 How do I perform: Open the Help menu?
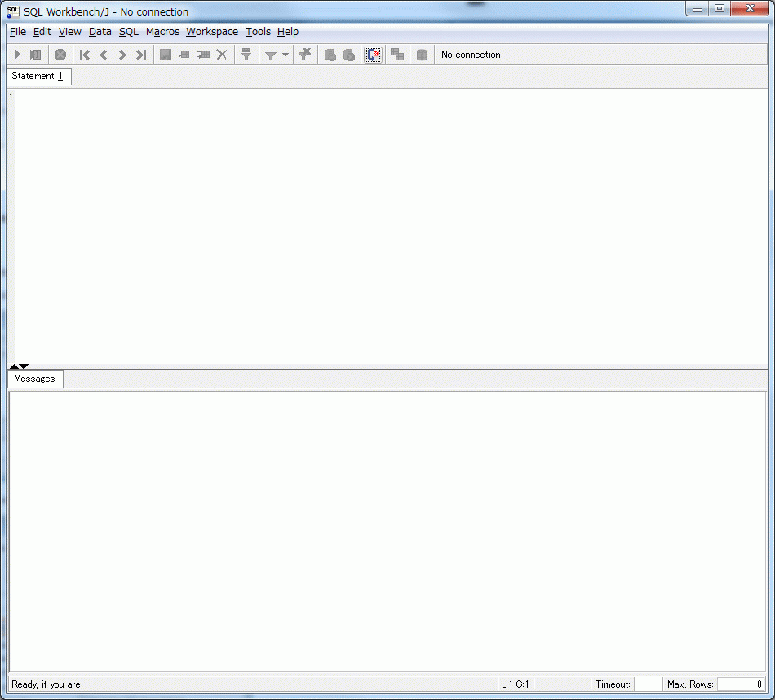[x=288, y=32]
